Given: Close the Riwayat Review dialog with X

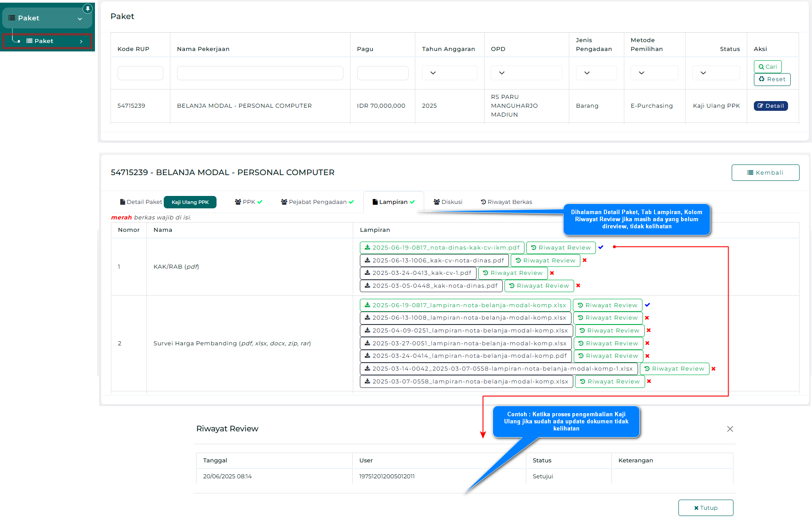Looking at the screenshot, I should tap(729, 429).
